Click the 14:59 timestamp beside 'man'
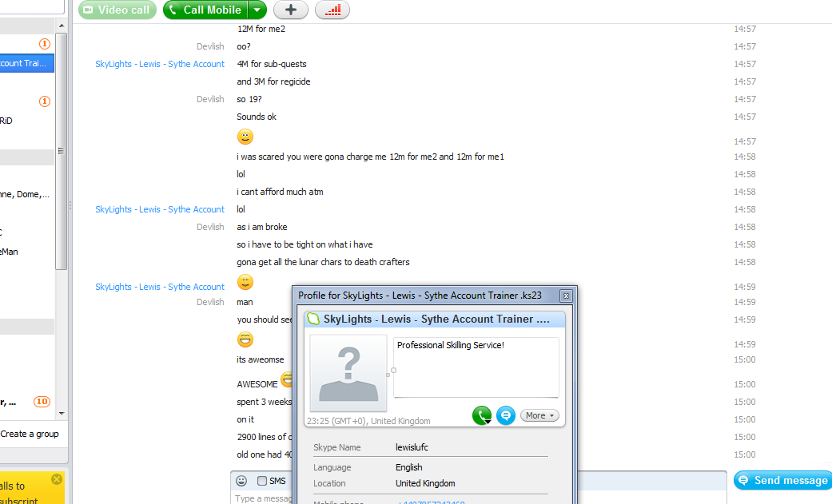The image size is (832, 504). pyautogui.click(x=744, y=302)
